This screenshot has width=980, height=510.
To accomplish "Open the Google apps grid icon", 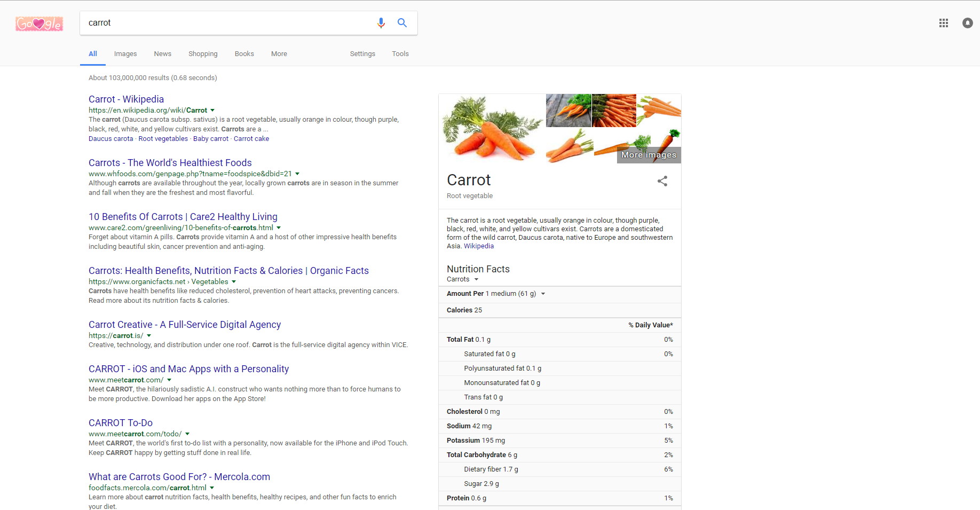I will point(943,23).
